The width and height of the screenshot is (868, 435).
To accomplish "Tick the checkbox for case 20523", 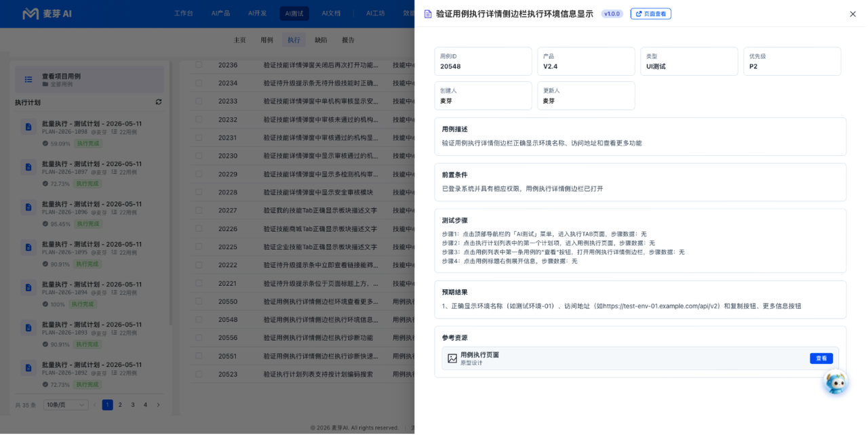I will (199, 374).
